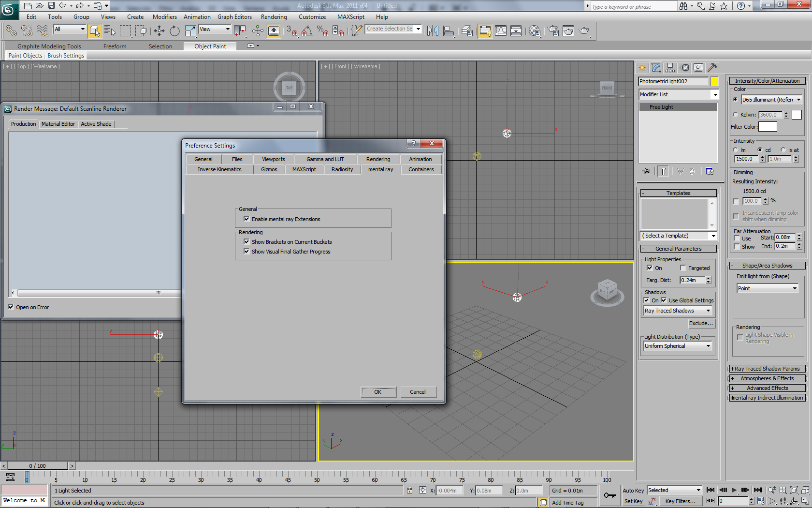Click the Render Production teapot icon
The width and height of the screenshot is (812, 508).
coord(584,31)
